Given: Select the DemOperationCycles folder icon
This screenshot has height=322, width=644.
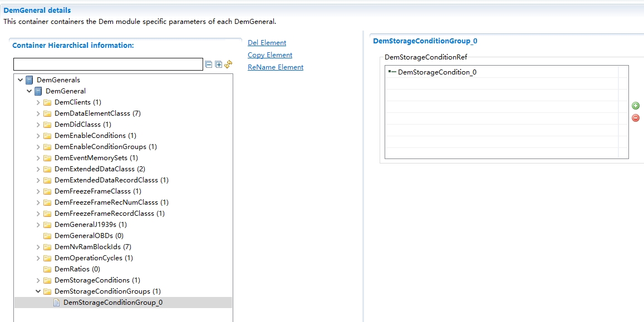Looking at the screenshot, I should pyautogui.click(x=48, y=257).
